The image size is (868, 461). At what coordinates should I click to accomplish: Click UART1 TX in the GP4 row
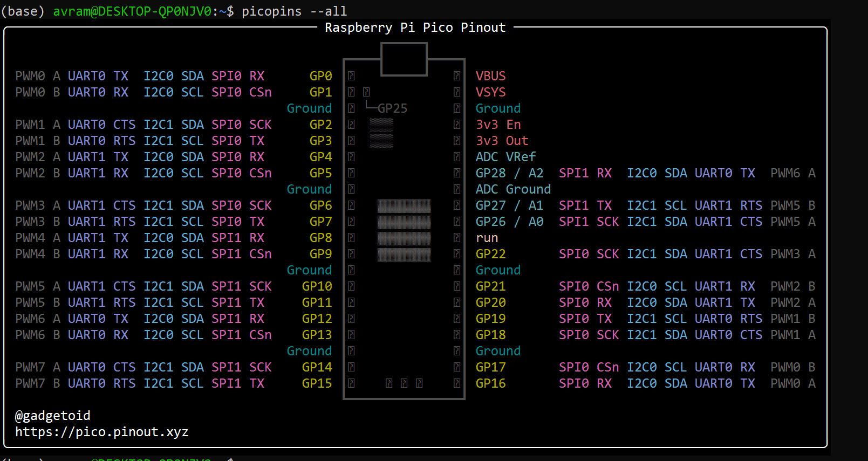pyautogui.click(x=98, y=157)
